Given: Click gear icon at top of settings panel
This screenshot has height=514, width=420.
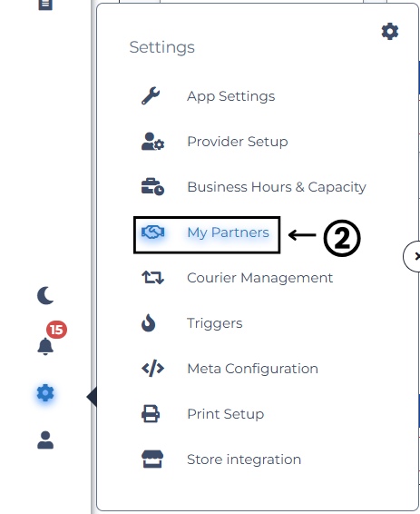Looking at the screenshot, I should point(390,32).
